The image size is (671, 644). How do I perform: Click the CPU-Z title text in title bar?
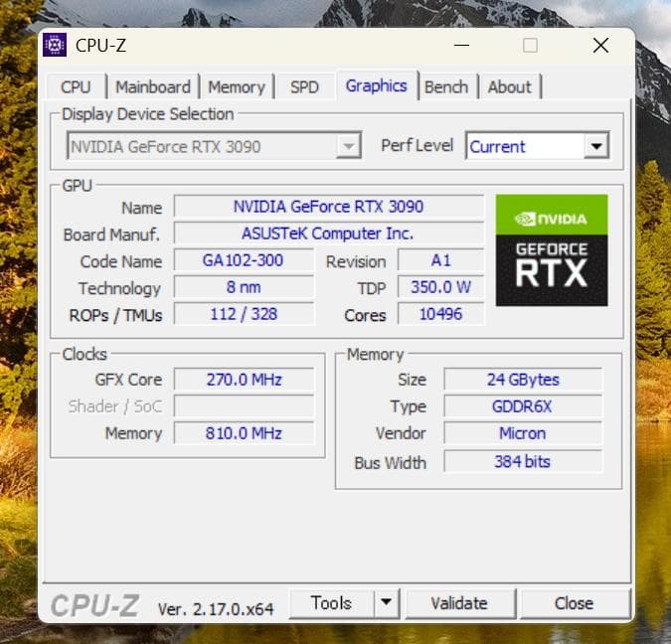(x=100, y=46)
